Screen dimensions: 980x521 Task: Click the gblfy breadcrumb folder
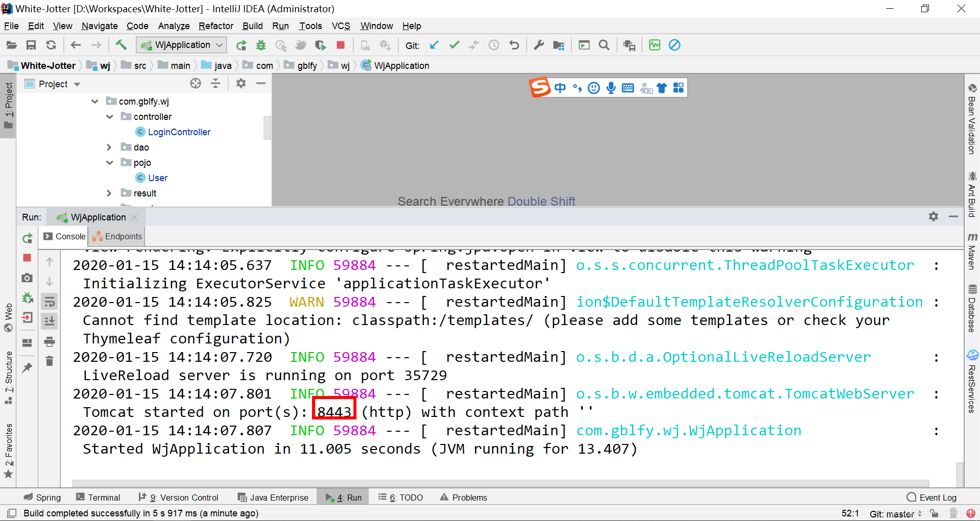click(x=301, y=66)
